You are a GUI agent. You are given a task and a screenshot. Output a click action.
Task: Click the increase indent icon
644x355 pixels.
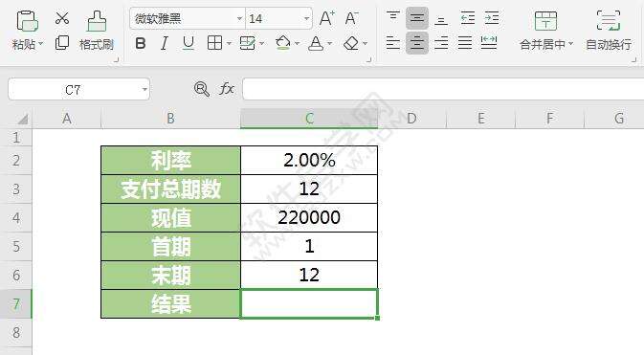[x=492, y=18]
